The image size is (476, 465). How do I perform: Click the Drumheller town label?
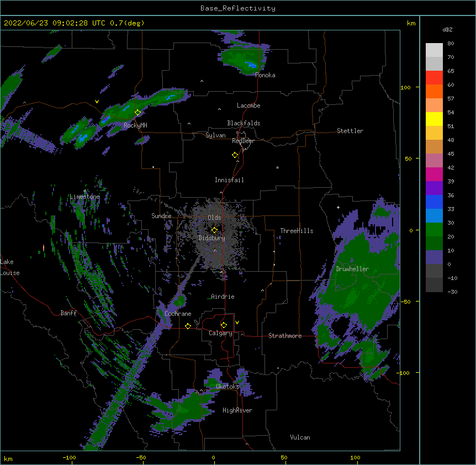pyautogui.click(x=352, y=269)
